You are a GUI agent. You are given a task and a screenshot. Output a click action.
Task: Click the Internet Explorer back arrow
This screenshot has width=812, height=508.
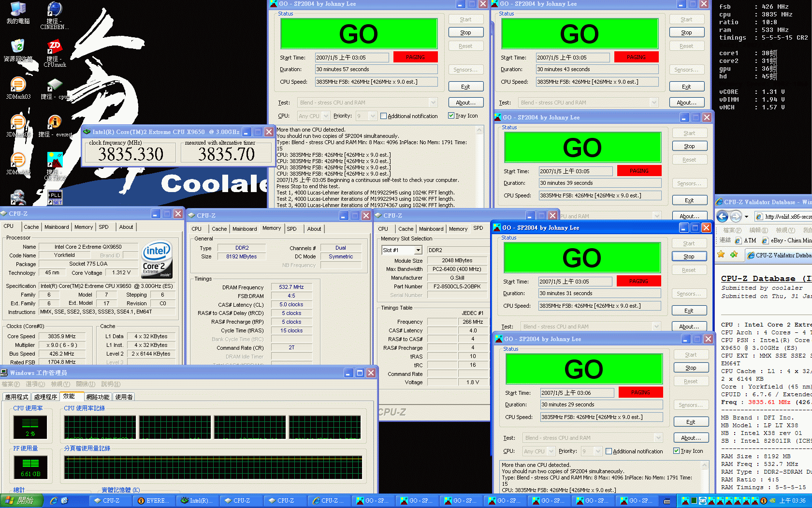(722, 216)
